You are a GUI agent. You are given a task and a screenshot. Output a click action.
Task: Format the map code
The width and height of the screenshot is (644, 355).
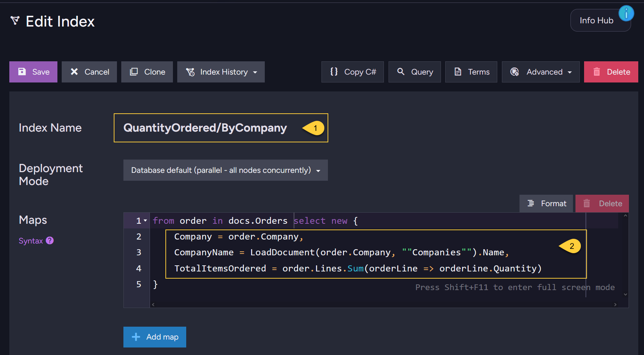coord(546,203)
